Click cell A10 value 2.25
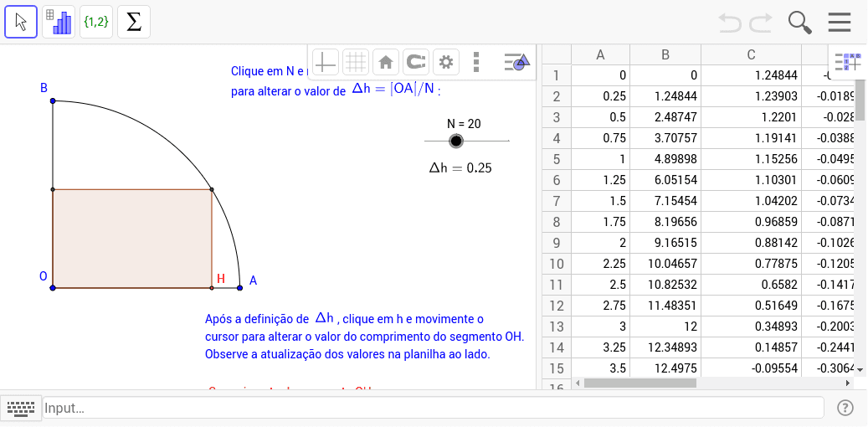The image size is (868, 427). point(601,265)
